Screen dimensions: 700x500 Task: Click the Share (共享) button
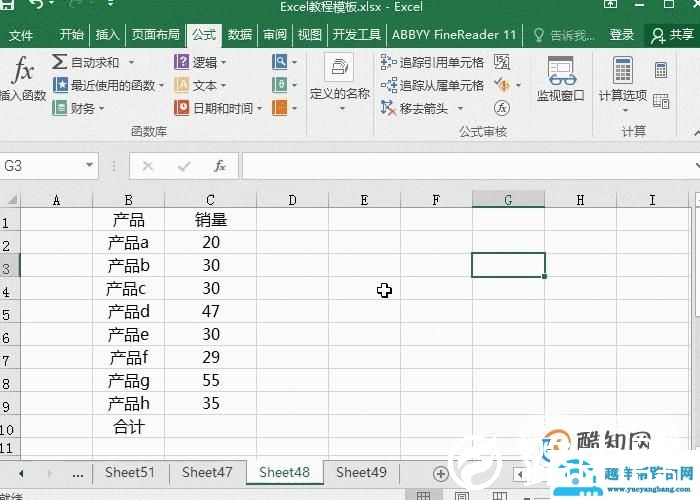coord(671,35)
